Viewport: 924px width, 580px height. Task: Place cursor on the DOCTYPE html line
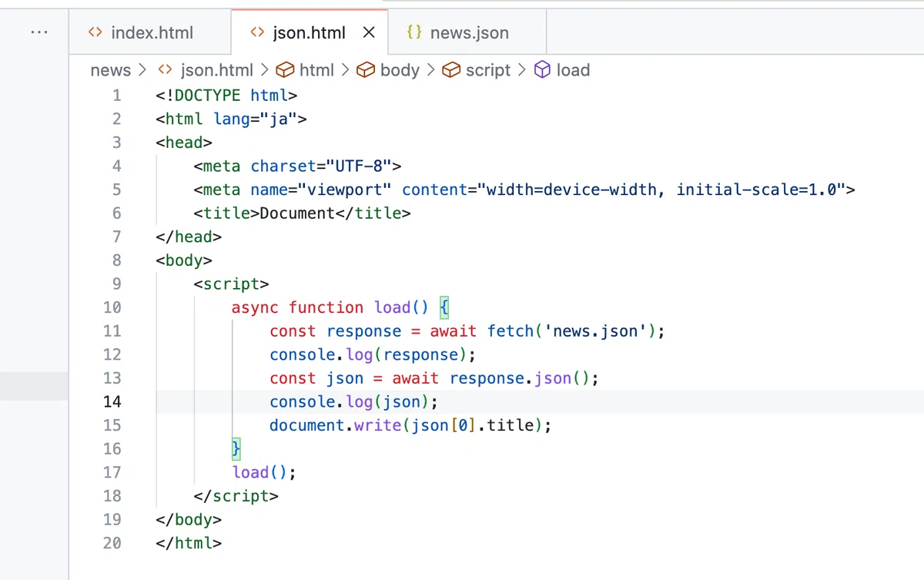click(x=226, y=96)
